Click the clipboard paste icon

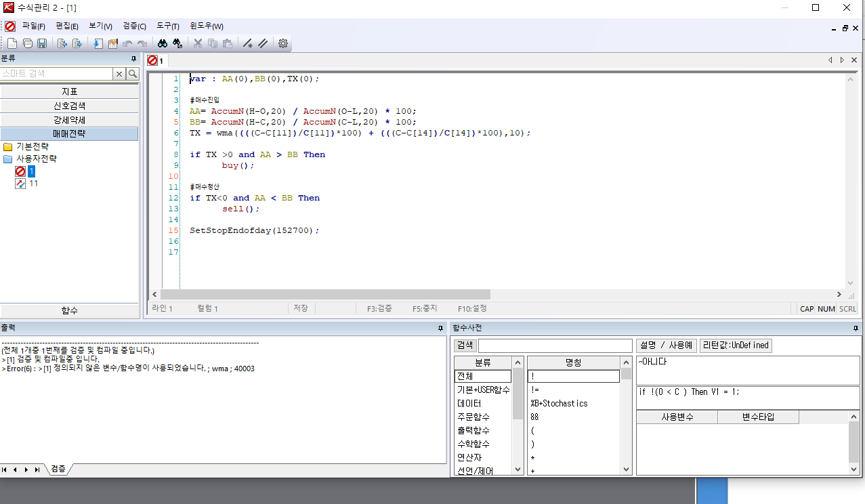[x=228, y=43]
